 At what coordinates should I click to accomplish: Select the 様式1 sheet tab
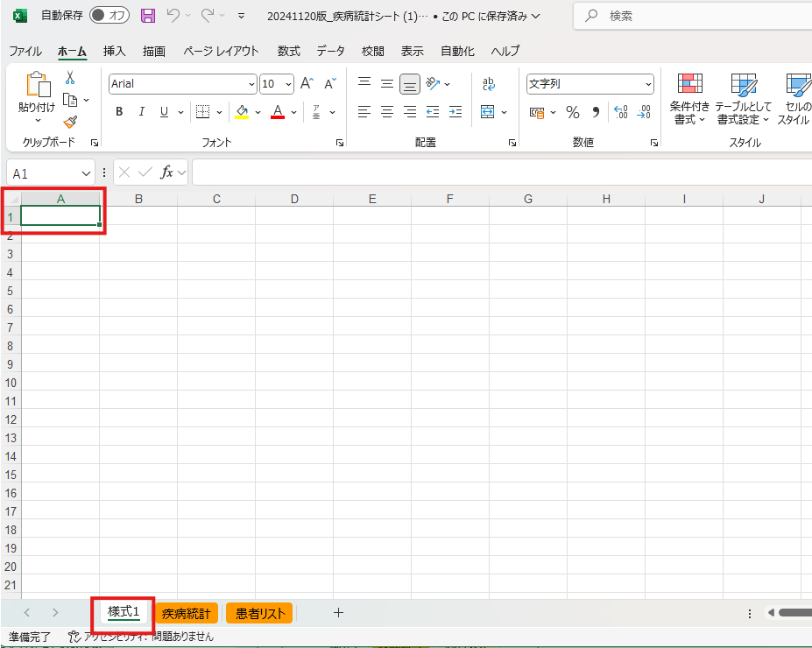click(x=124, y=612)
